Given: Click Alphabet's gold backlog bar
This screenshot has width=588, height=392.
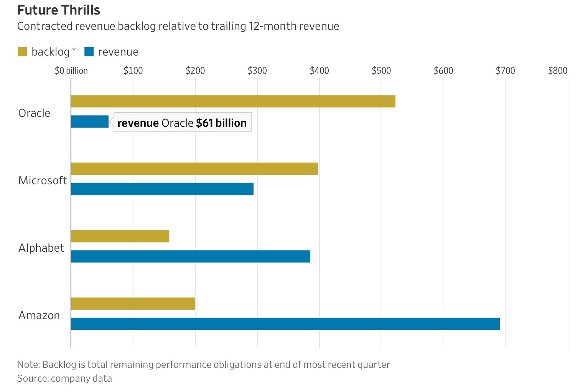Looking at the screenshot, I should point(120,236).
